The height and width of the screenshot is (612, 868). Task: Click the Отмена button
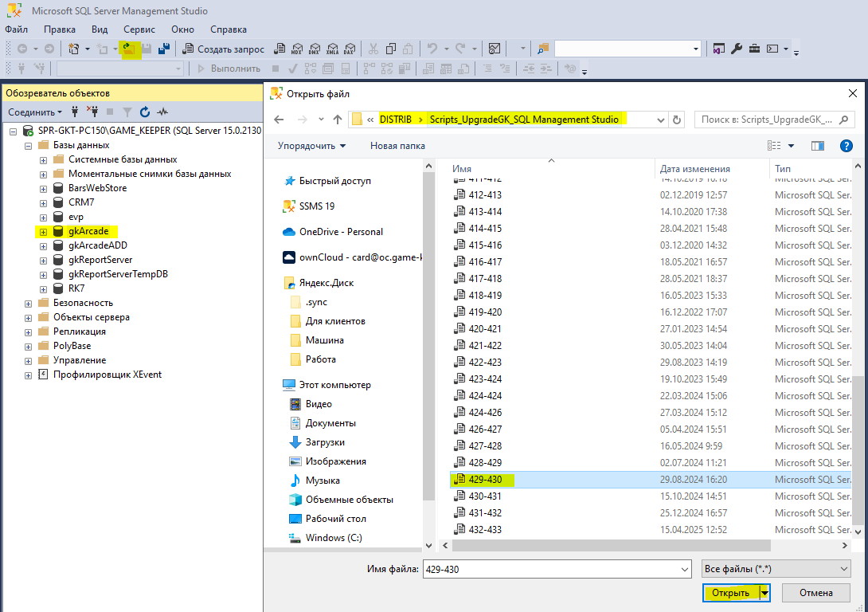(x=816, y=593)
